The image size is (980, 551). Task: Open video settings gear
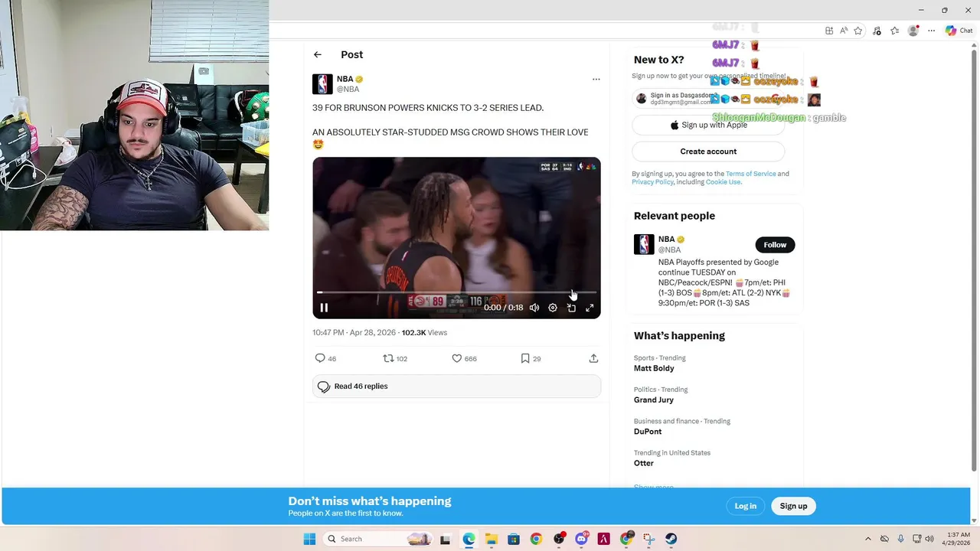point(553,308)
